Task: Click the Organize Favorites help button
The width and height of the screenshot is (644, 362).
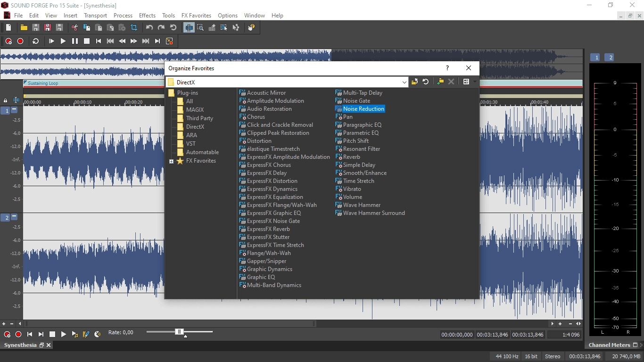Action: (447, 68)
